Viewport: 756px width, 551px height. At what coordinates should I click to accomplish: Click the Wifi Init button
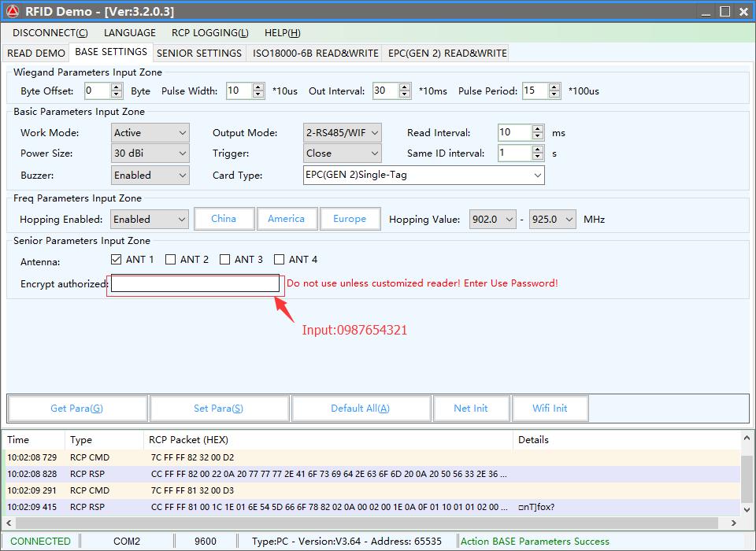tap(550, 409)
